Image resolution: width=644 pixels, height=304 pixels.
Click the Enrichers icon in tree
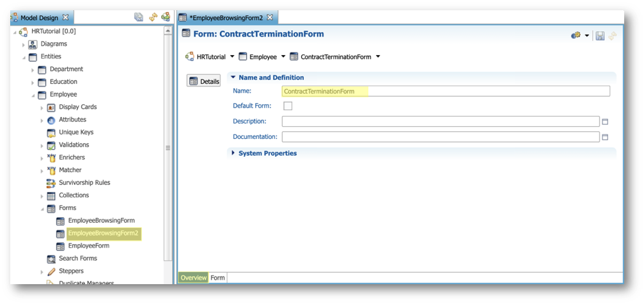click(51, 157)
